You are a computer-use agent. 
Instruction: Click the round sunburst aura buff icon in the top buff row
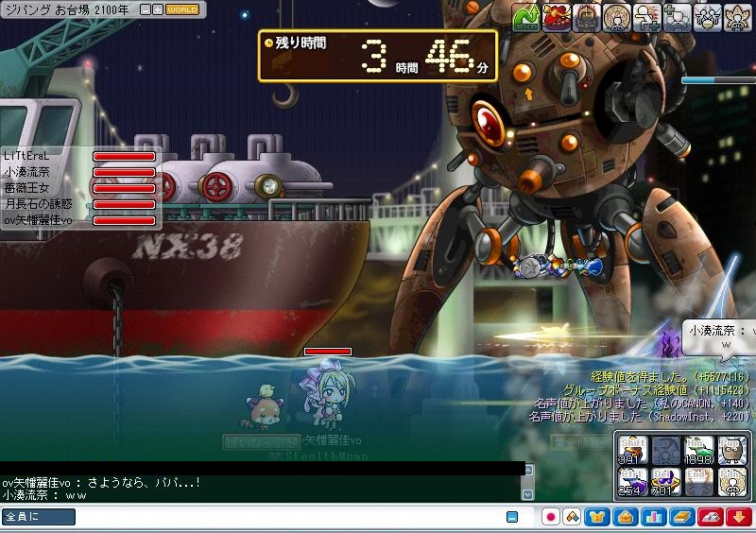617,17
